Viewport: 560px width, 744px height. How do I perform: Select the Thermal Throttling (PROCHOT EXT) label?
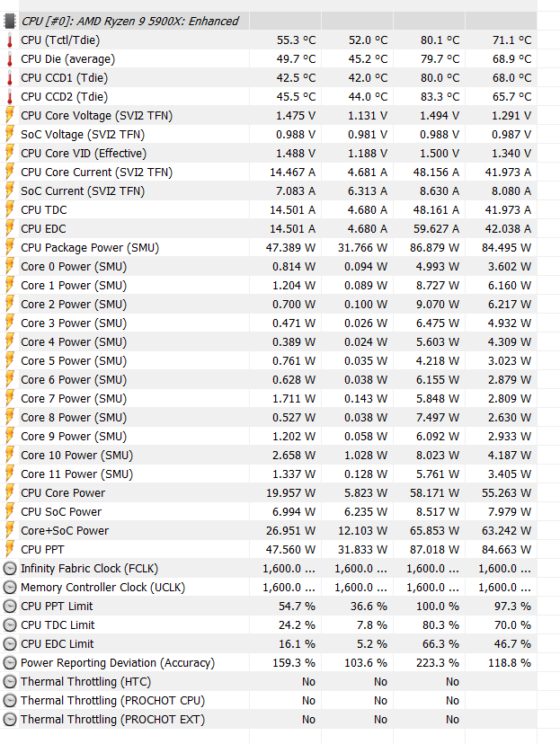(x=112, y=720)
